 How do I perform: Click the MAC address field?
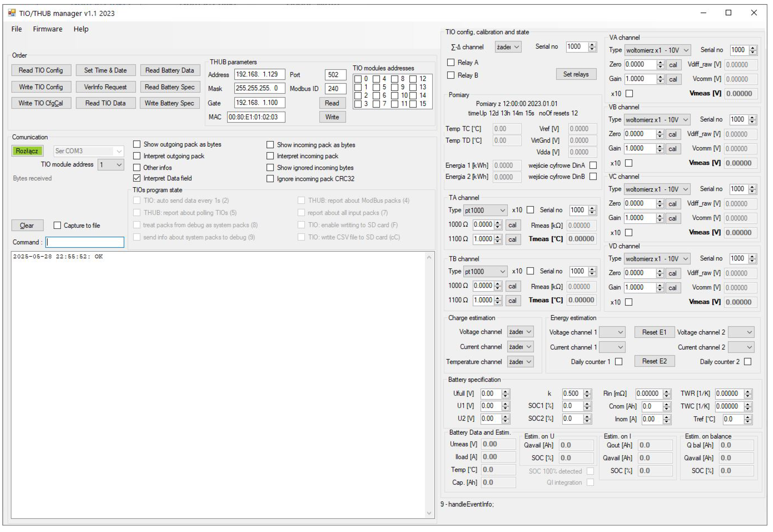click(257, 117)
